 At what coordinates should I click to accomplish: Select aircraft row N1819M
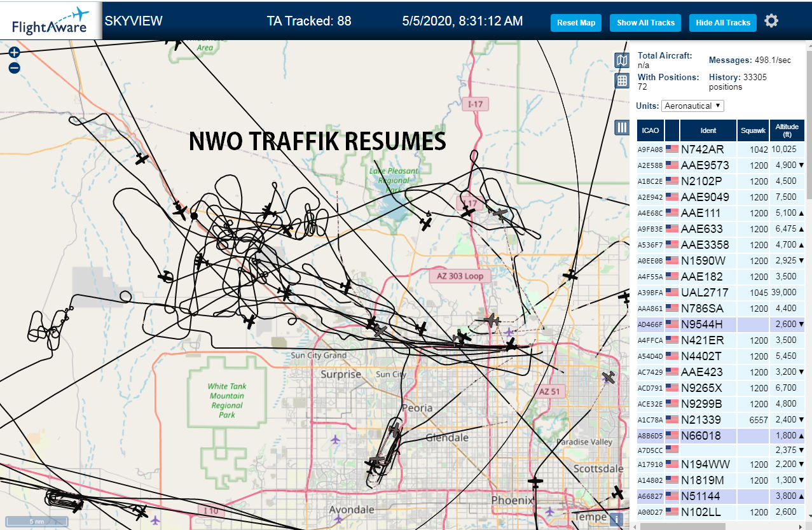[x=720, y=480]
